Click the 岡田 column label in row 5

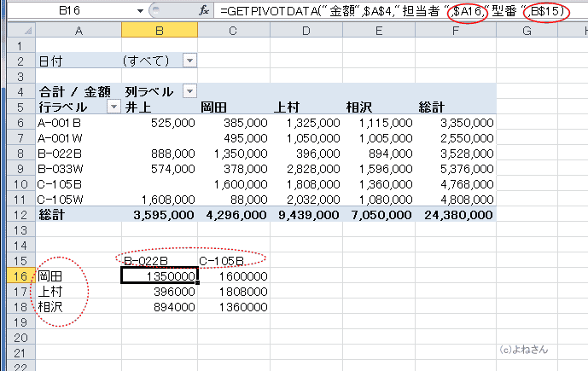tap(213, 107)
